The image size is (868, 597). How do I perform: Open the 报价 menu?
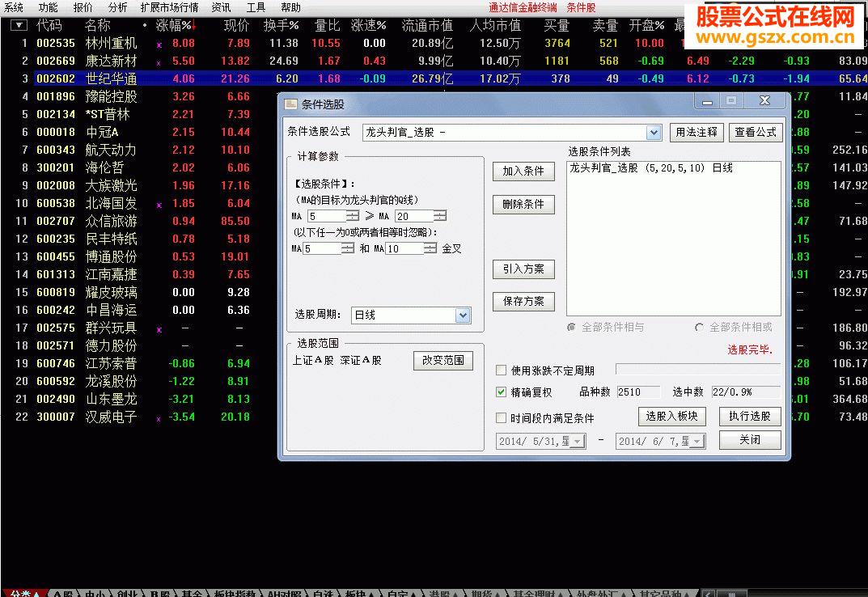(x=83, y=7)
